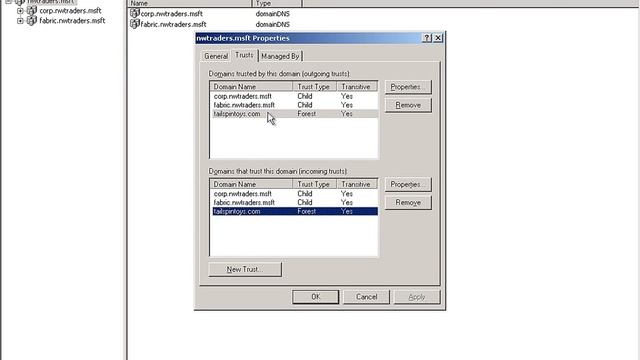
Task: Expand the fabric.nwtraders.msft tree node
Action: (20, 21)
